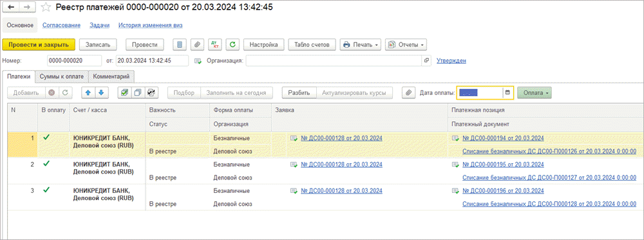Click the document icon next to ДС00-000194
Image resolution: width=644 pixels, height=240 pixels.
[455, 139]
